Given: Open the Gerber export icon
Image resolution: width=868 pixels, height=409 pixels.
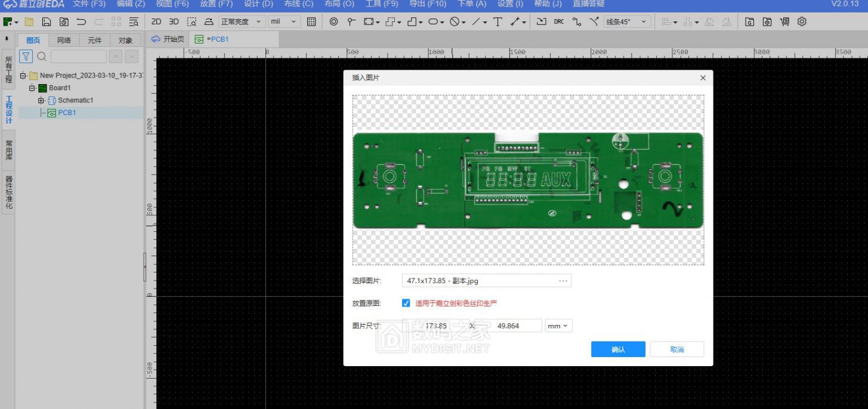Looking at the screenshot, I should [x=750, y=21].
